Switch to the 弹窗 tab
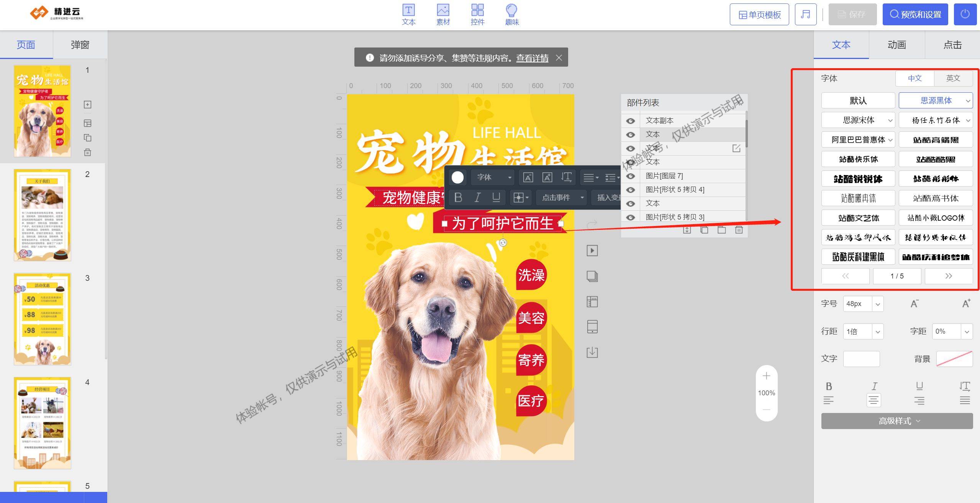The width and height of the screenshot is (980, 503). [80, 45]
